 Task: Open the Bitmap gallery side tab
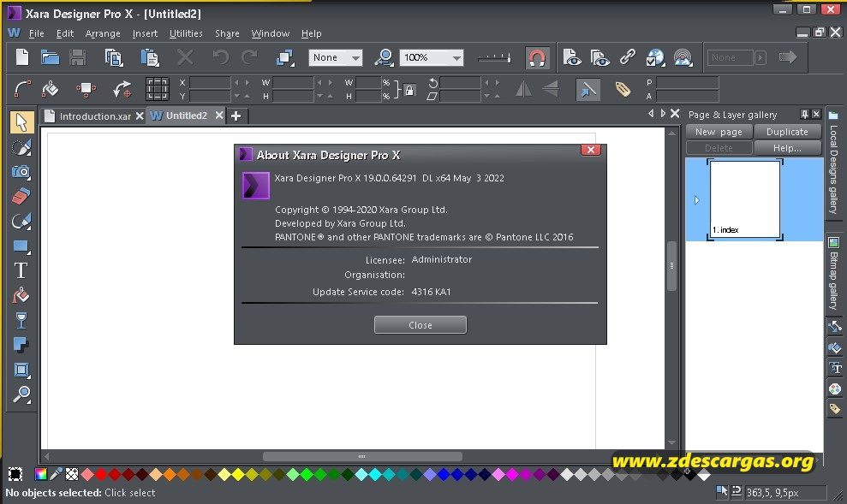click(x=833, y=274)
